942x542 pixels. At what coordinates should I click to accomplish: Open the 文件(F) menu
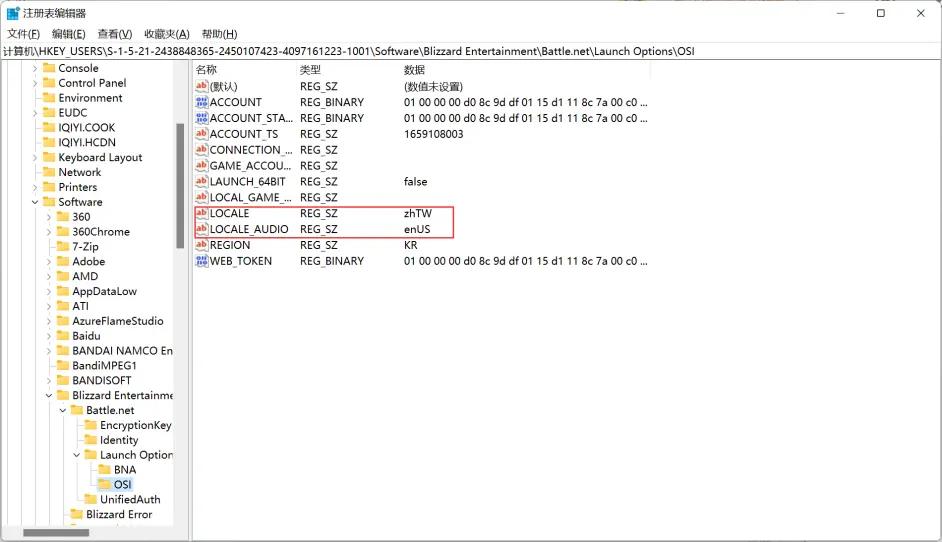pos(23,34)
